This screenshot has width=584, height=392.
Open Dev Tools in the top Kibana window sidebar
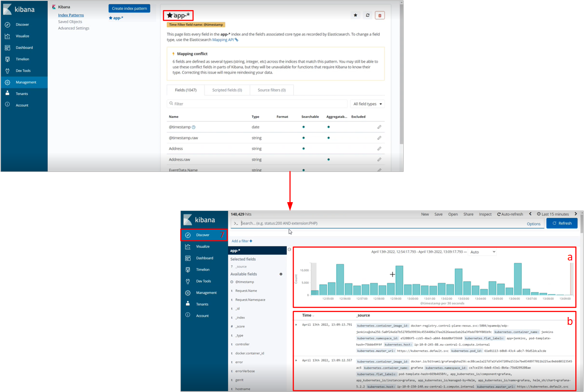click(x=24, y=71)
